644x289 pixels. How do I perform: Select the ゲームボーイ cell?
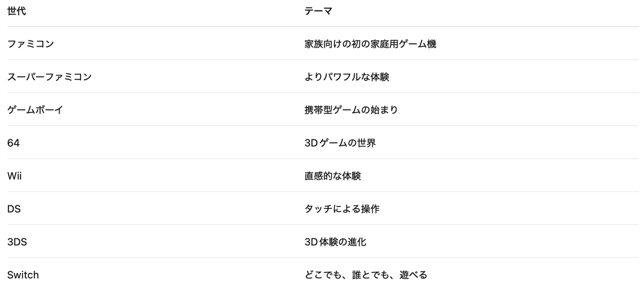click(35, 110)
